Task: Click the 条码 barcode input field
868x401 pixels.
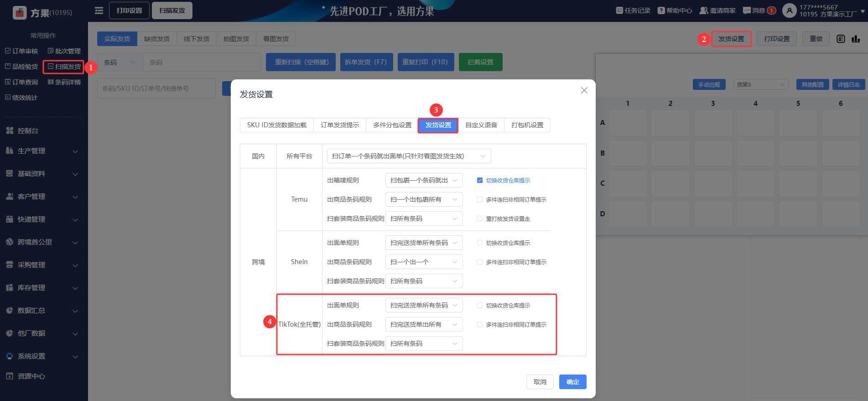Action: point(202,62)
